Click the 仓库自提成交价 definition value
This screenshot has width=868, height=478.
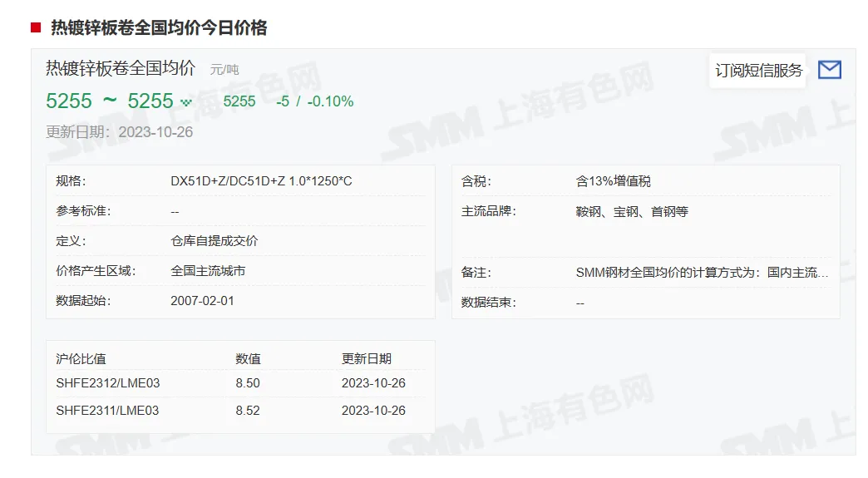(x=215, y=241)
